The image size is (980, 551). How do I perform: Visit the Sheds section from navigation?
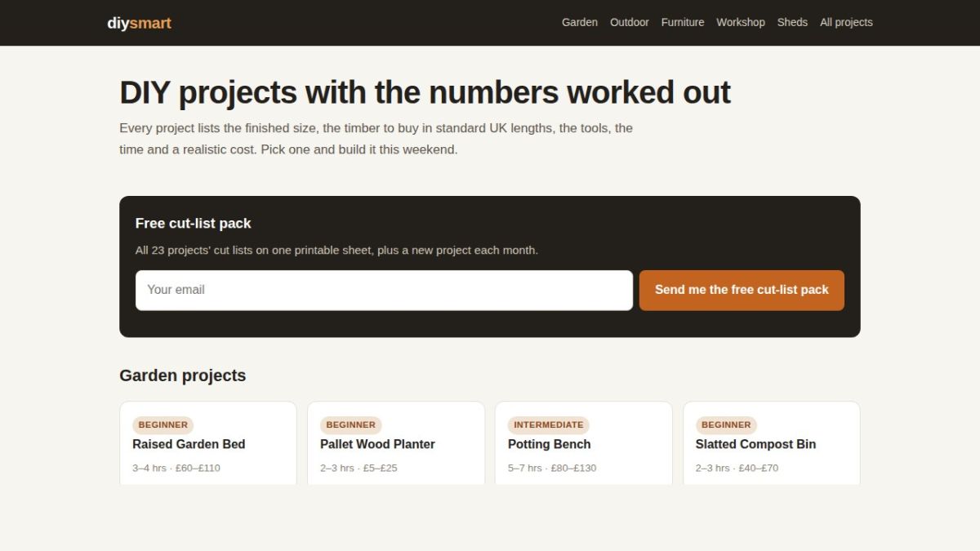click(792, 23)
